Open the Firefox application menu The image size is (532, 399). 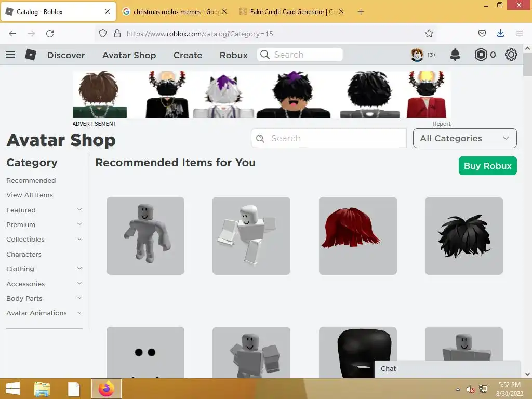pyautogui.click(x=520, y=33)
